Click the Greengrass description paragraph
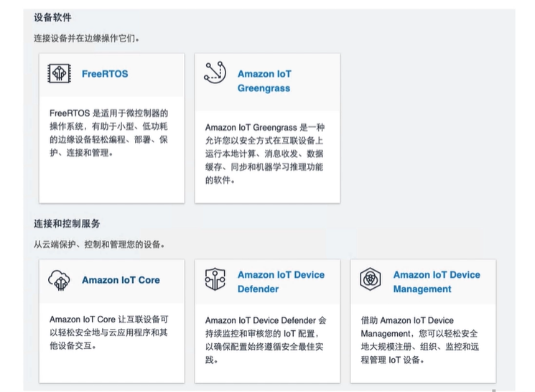Viewport: 535px width, 392px height. click(265, 154)
